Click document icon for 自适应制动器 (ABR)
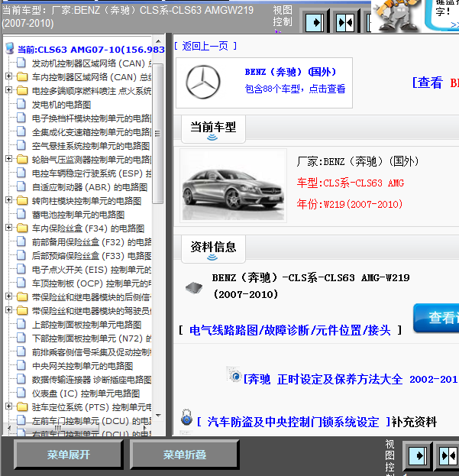The height and width of the screenshot is (476, 459). click(21, 186)
